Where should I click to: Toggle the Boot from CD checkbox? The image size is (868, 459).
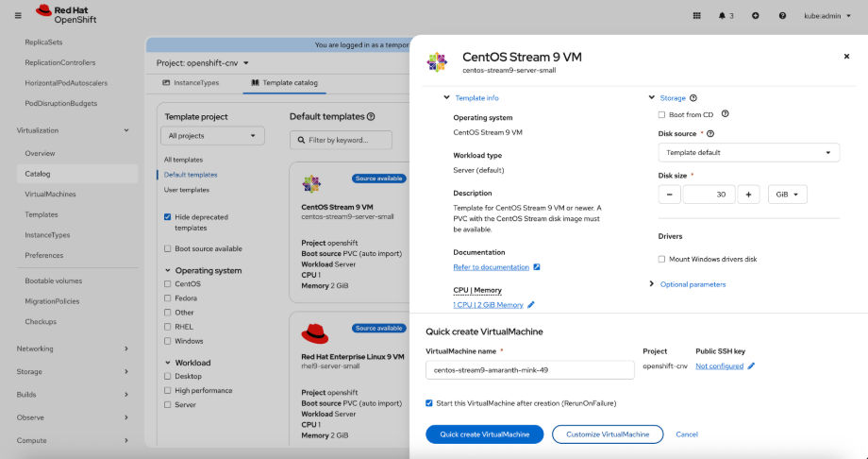pos(661,115)
